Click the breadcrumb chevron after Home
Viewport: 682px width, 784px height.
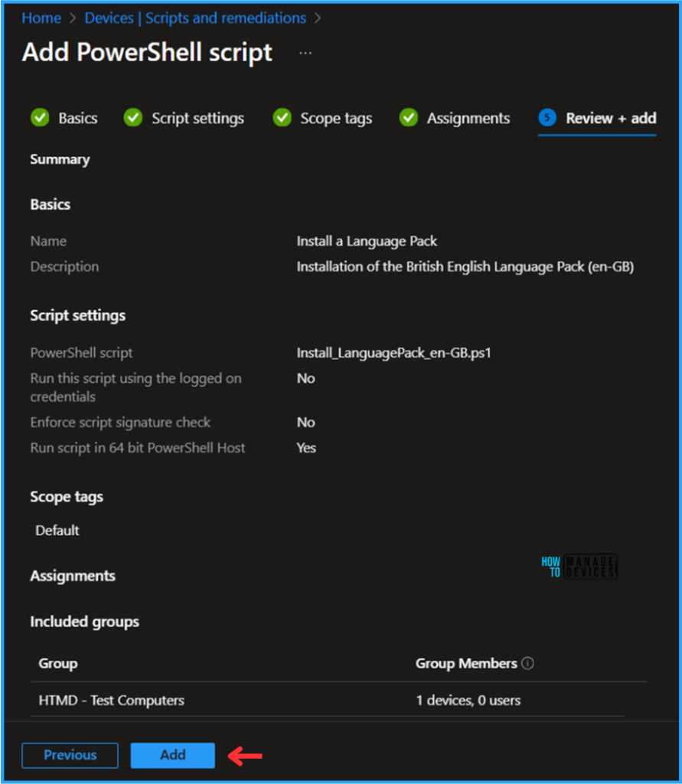pos(73,18)
